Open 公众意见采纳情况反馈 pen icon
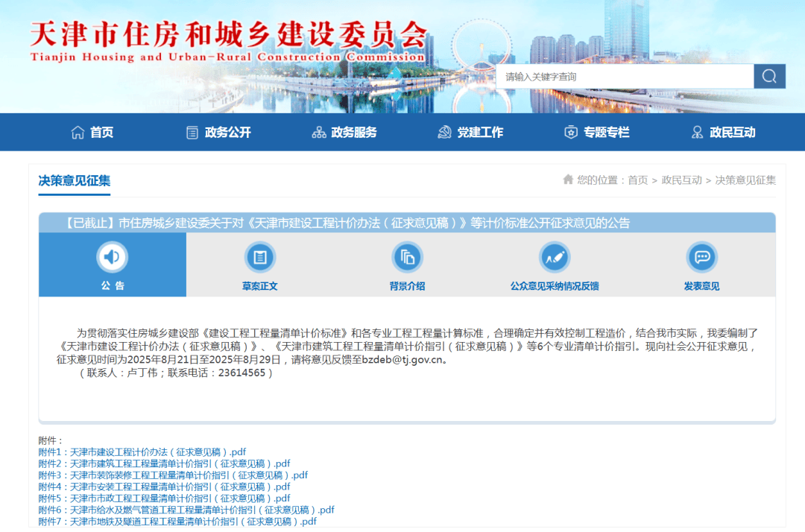 [x=555, y=256]
